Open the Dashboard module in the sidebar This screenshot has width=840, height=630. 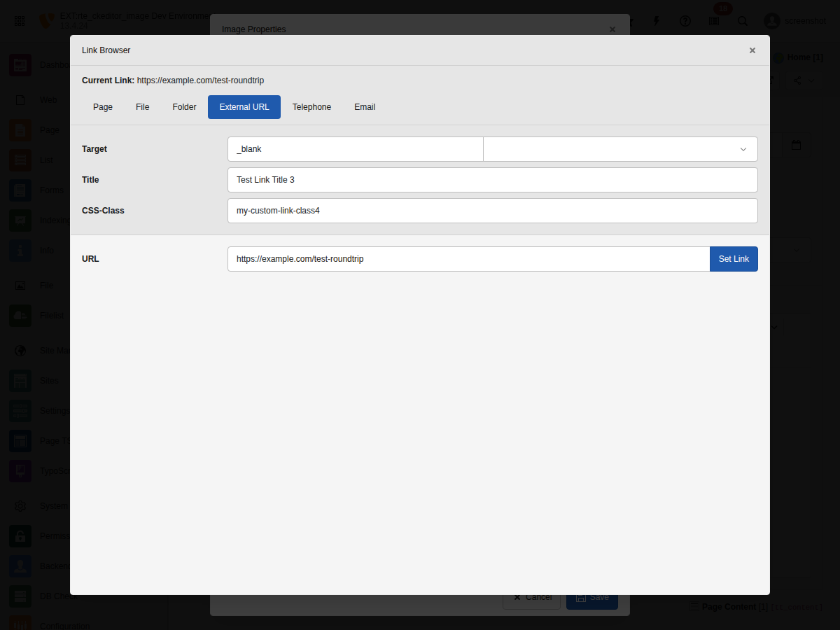pos(20,64)
